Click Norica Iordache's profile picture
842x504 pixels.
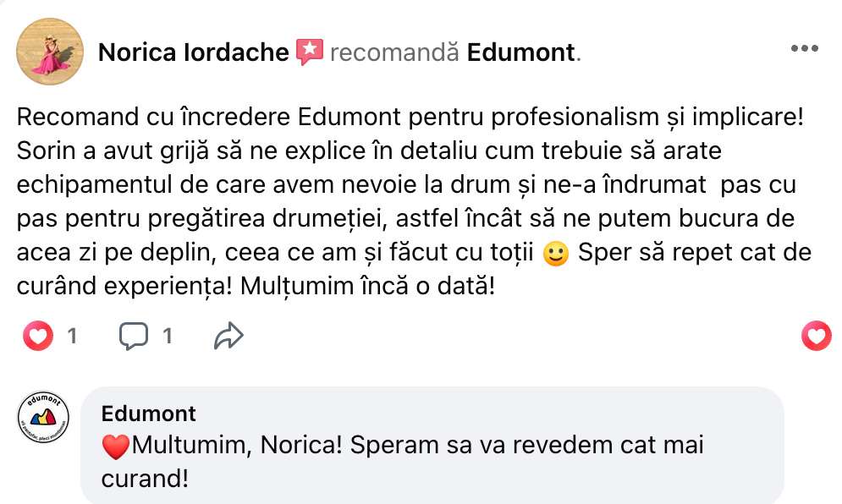point(50,52)
